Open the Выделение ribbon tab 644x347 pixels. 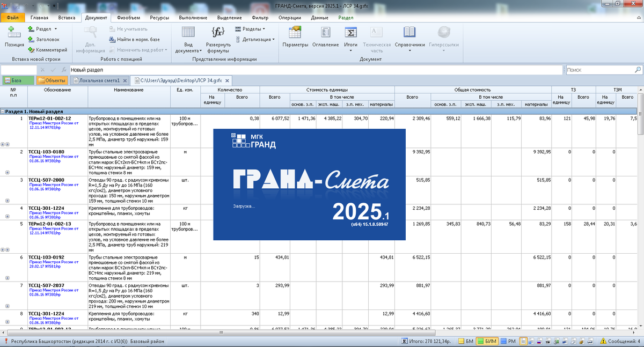[x=229, y=18]
